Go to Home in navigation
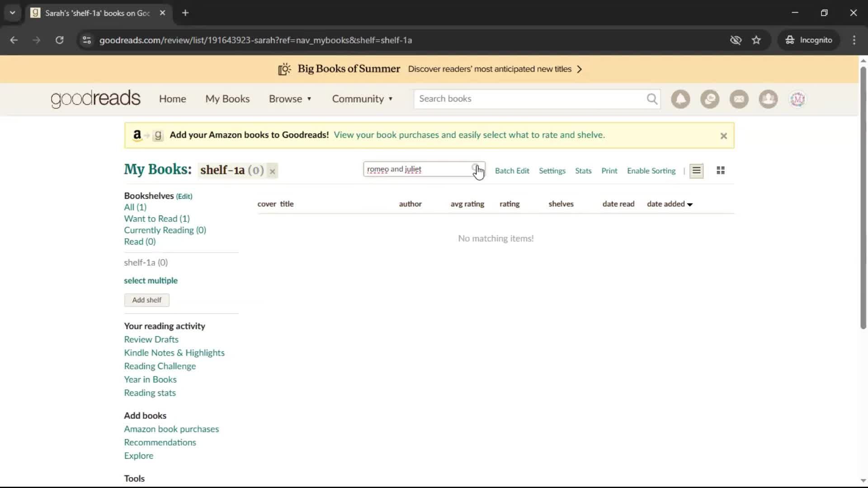Screen dimensions: 868x488 (172, 99)
